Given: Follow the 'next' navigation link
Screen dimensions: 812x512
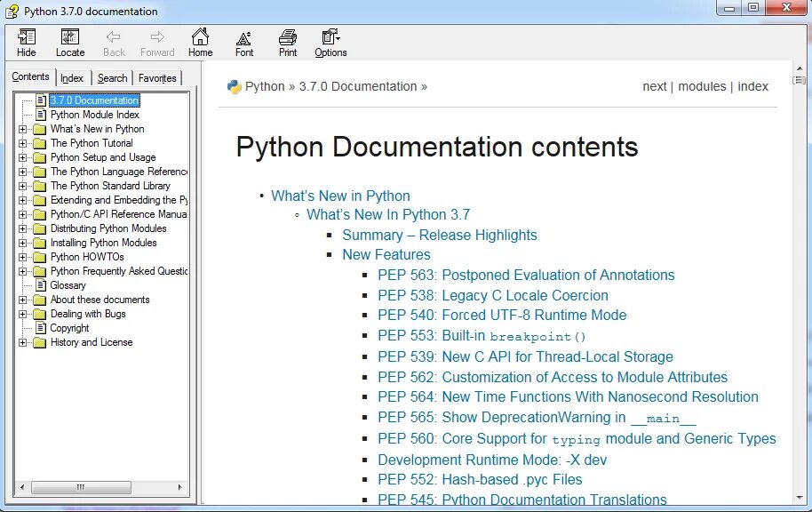Looking at the screenshot, I should (x=655, y=86).
